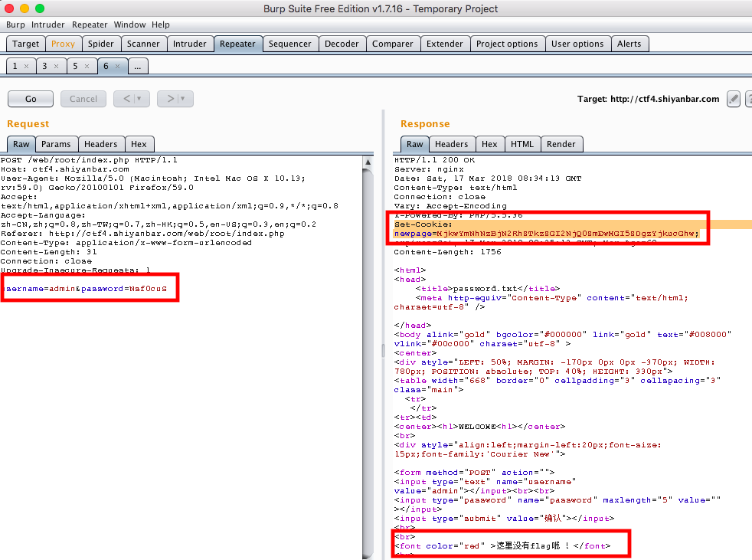
Task: Switch to the Sequencer tool tab
Action: pos(289,44)
